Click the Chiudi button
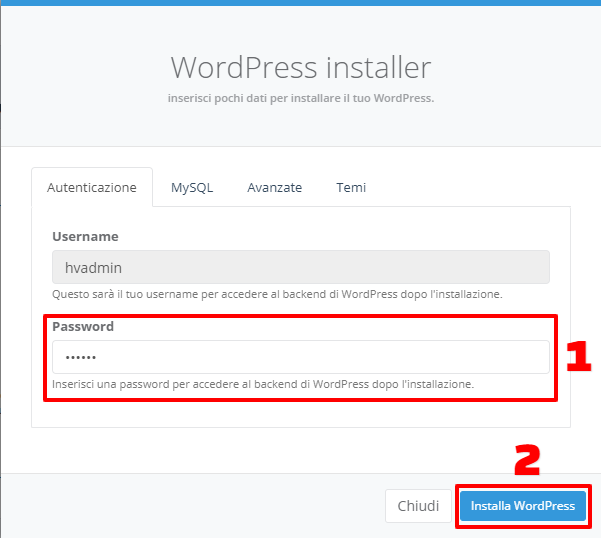Screen dimensions: 601x538 tap(418, 506)
